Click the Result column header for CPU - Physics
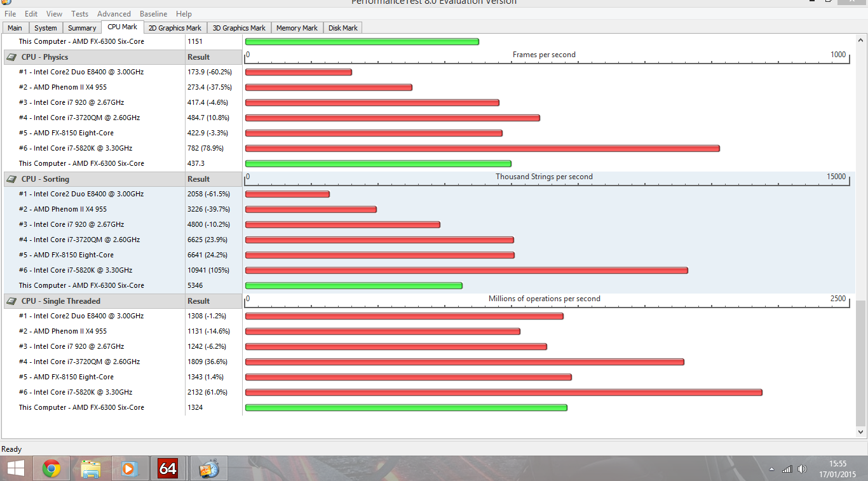This screenshot has width=868, height=481. [x=214, y=57]
